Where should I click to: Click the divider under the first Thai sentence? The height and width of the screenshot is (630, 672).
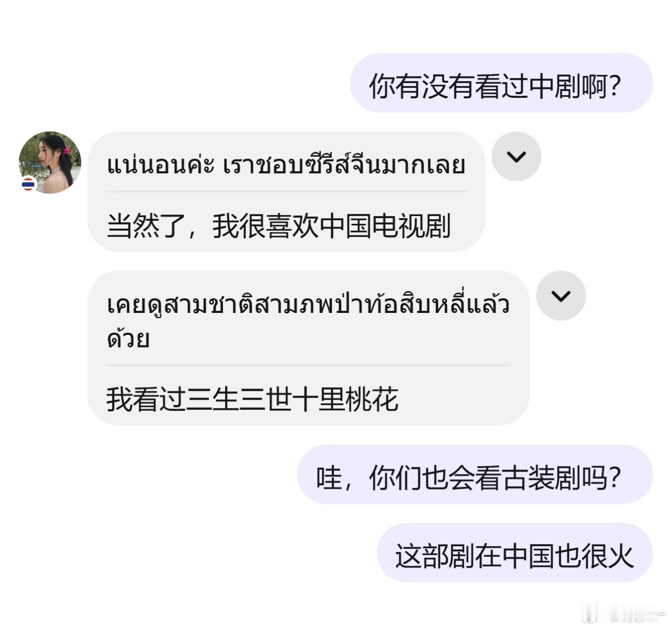(x=286, y=192)
